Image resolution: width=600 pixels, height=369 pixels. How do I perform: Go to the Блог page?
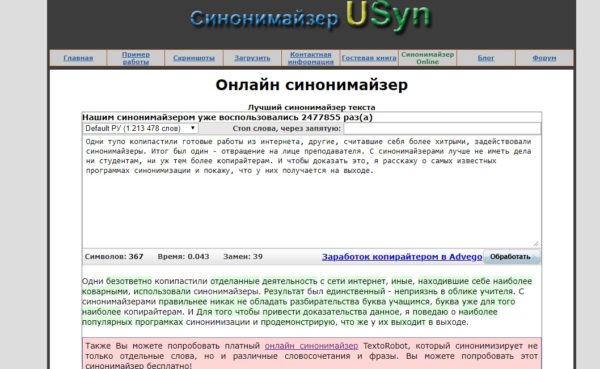486,58
